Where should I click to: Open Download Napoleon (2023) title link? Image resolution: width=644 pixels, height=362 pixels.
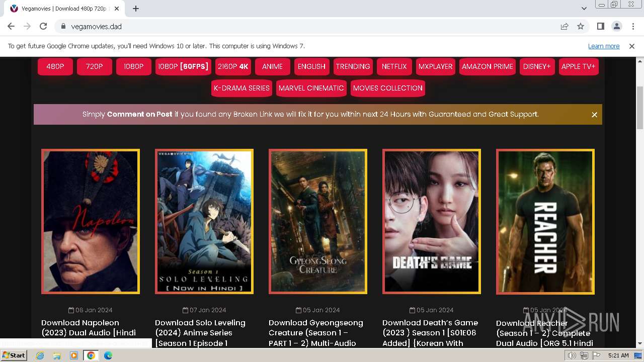pyautogui.click(x=89, y=332)
